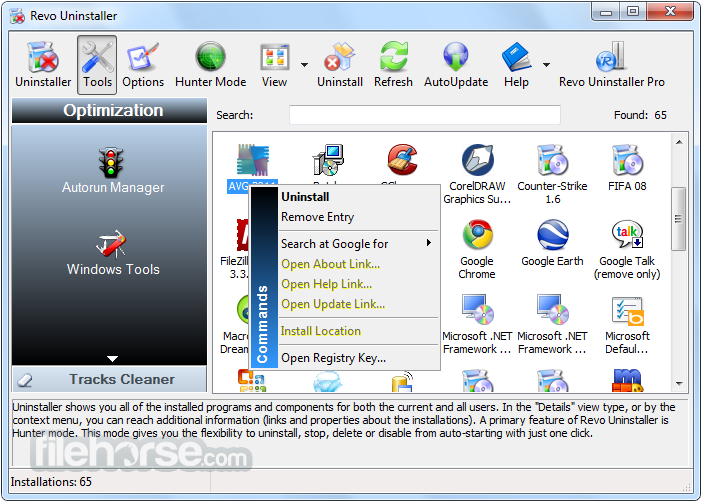Image resolution: width=702 pixels, height=502 pixels.
Task: Choose Open Help Link in menu
Action: click(358, 284)
